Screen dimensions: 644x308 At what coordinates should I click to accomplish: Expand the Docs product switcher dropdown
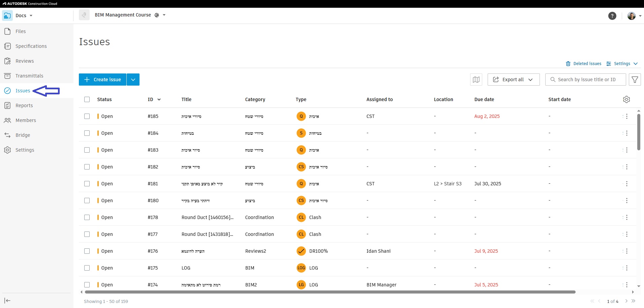click(31, 16)
